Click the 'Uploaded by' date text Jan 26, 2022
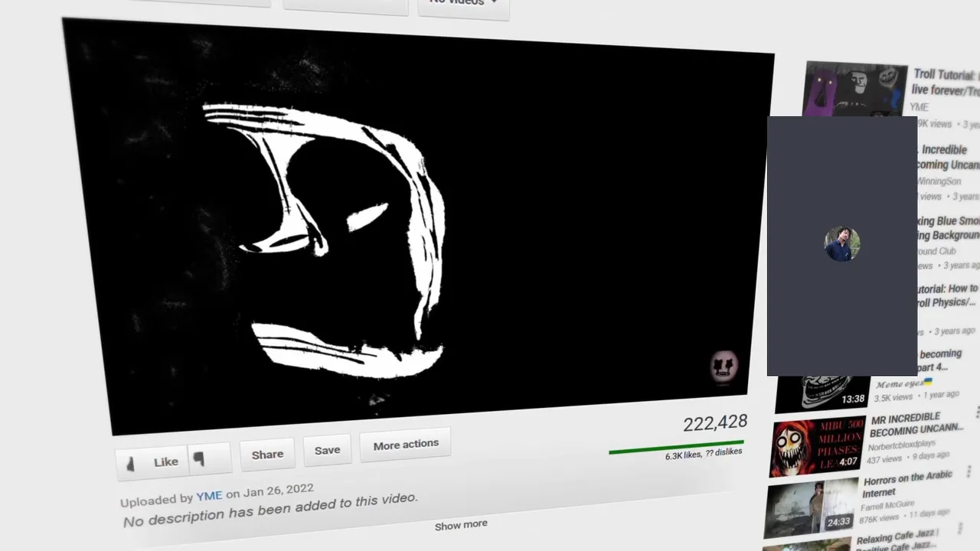 tap(279, 491)
